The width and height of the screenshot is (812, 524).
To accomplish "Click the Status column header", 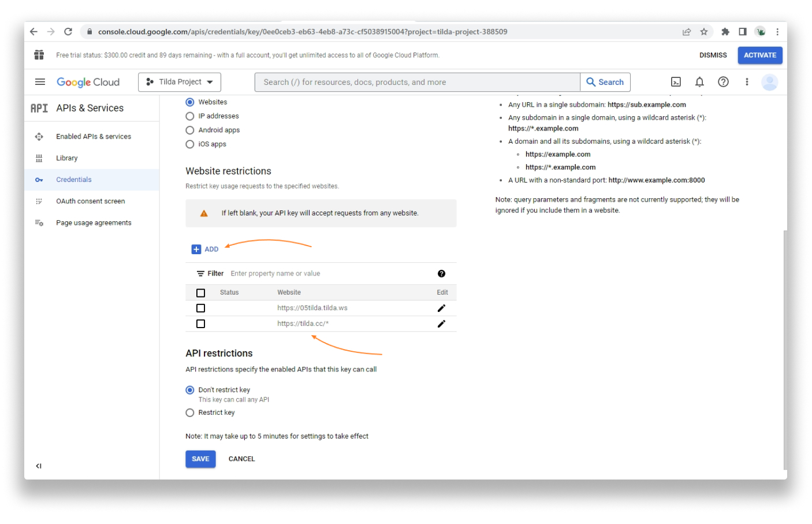I will coord(229,293).
